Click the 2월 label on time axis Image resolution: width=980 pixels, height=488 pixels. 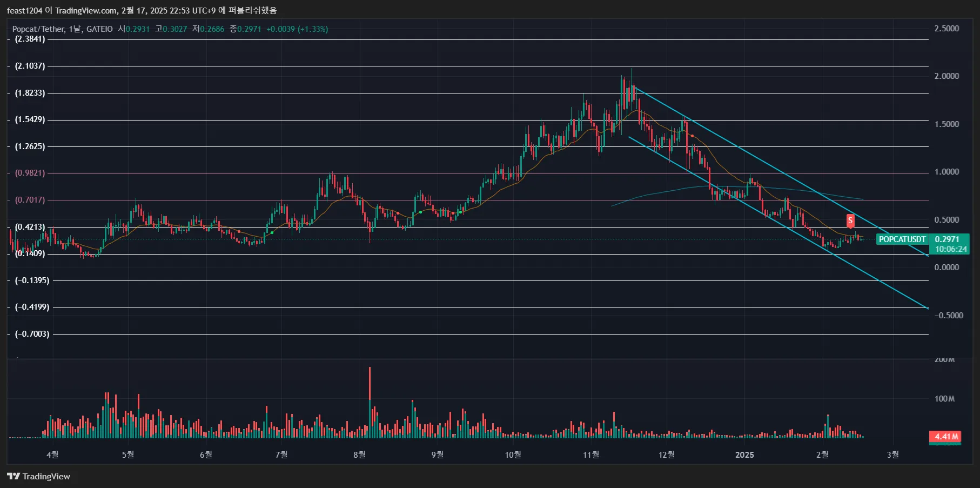(822, 454)
